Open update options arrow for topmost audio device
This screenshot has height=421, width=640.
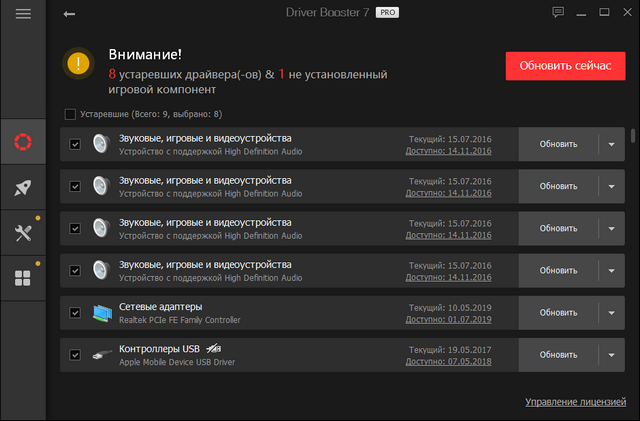pyautogui.click(x=612, y=144)
